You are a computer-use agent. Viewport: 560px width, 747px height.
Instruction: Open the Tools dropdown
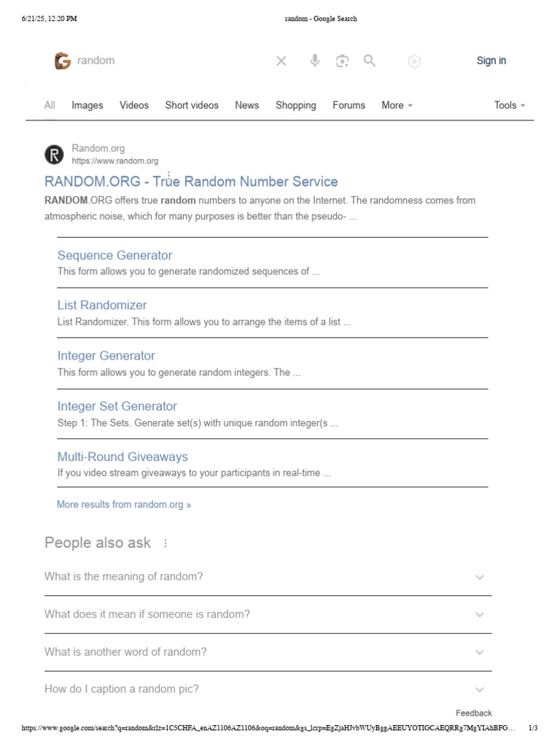(510, 106)
